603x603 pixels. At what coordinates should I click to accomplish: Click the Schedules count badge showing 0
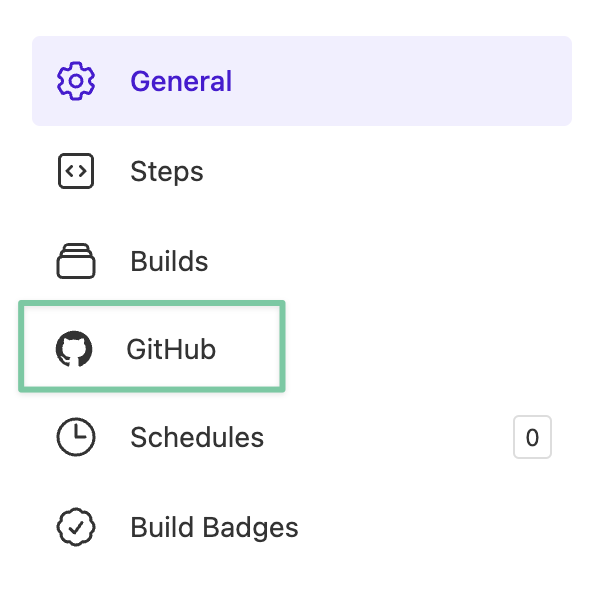click(532, 437)
